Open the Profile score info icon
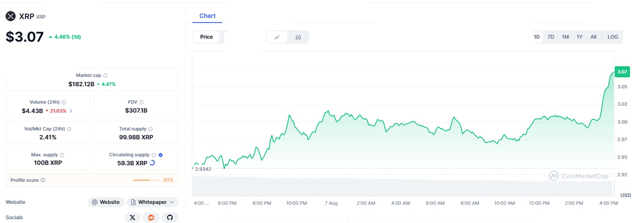Viewport: 644px width, 223px height. [43, 180]
